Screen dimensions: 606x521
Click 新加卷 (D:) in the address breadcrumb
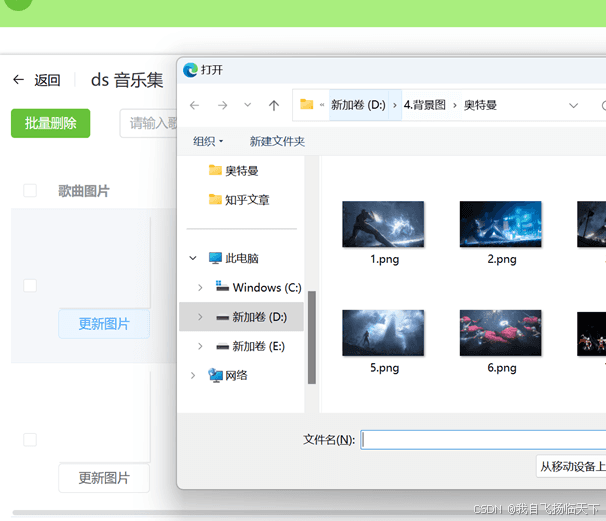(358, 105)
